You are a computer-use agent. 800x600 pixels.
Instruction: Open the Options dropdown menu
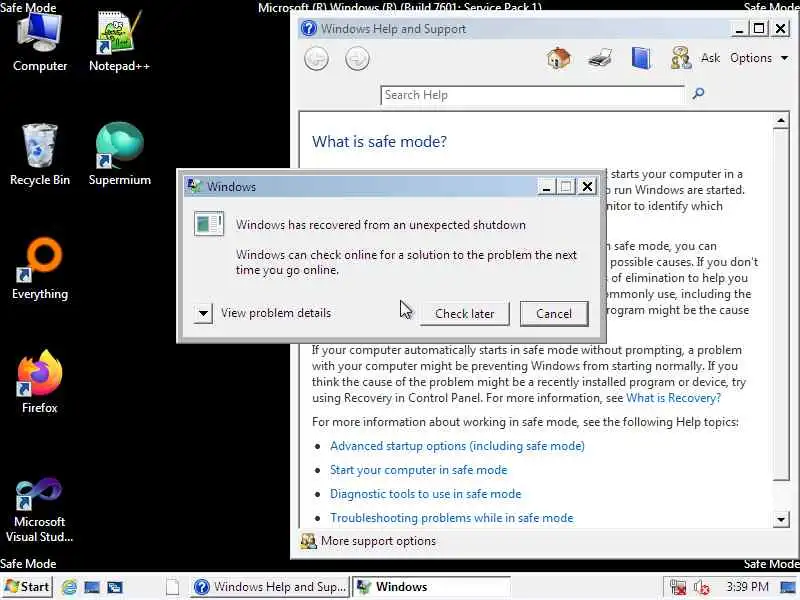759,58
